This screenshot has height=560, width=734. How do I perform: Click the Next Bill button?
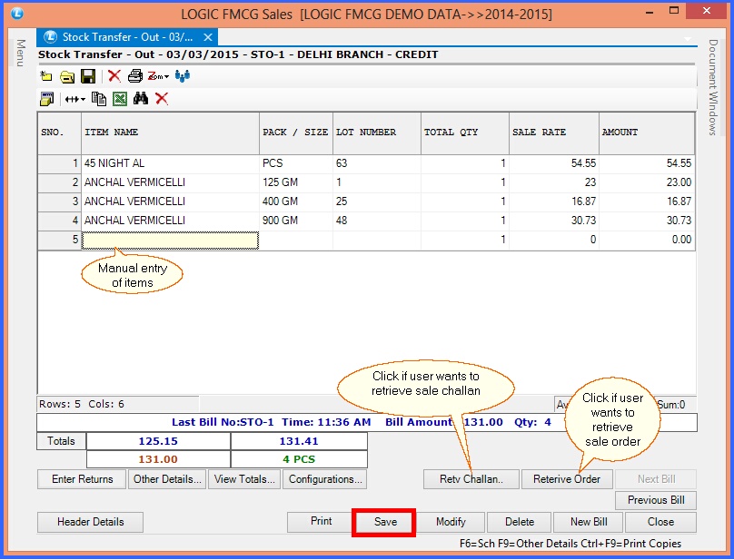point(656,479)
